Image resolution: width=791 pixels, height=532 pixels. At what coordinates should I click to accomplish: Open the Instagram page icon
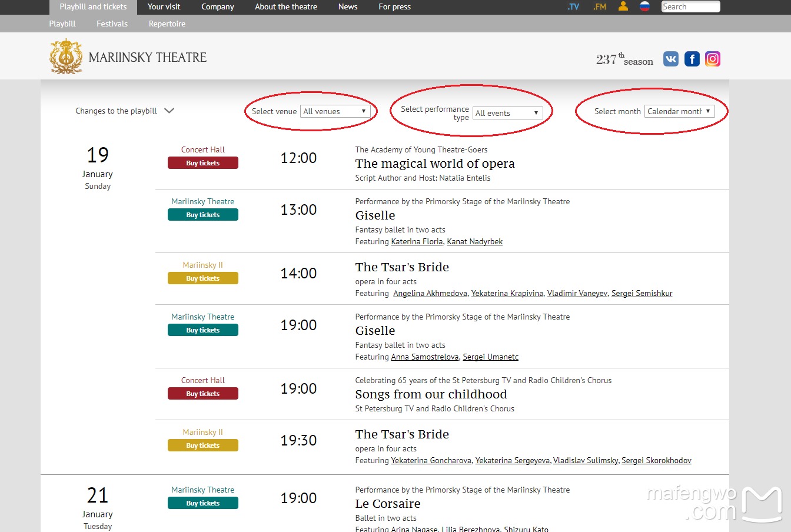click(713, 59)
